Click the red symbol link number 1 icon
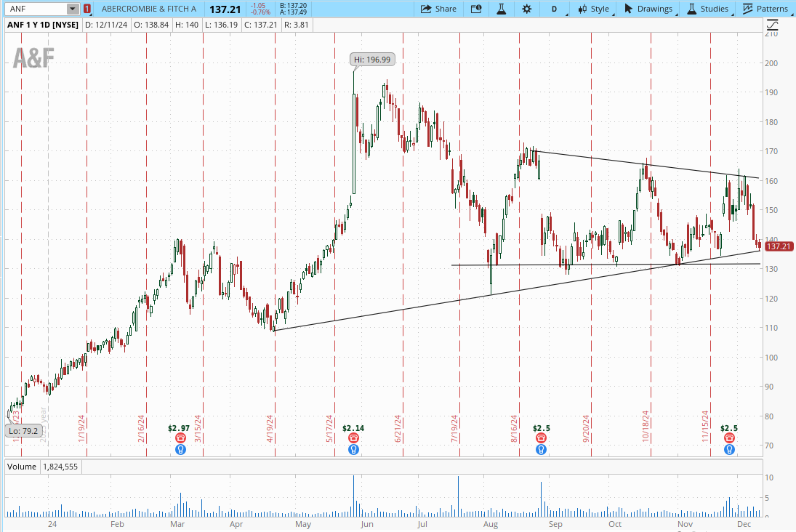Image resolution: width=796 pixels, height=532 pixels. [87, 9]
